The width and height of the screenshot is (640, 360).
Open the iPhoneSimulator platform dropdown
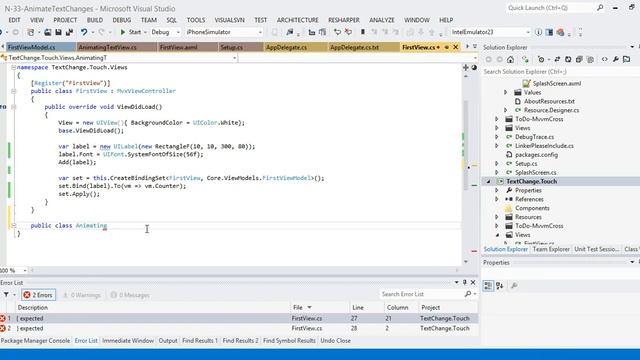pos(224,32)
